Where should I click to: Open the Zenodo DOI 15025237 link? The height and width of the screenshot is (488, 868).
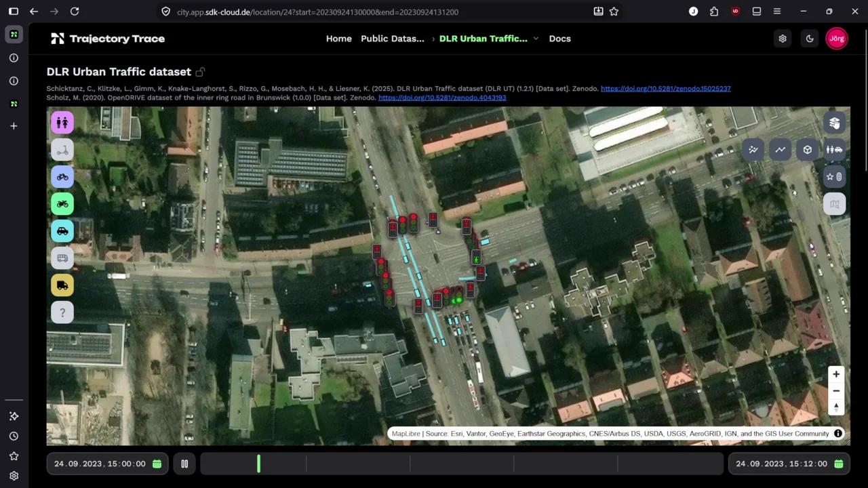point(666,88)
